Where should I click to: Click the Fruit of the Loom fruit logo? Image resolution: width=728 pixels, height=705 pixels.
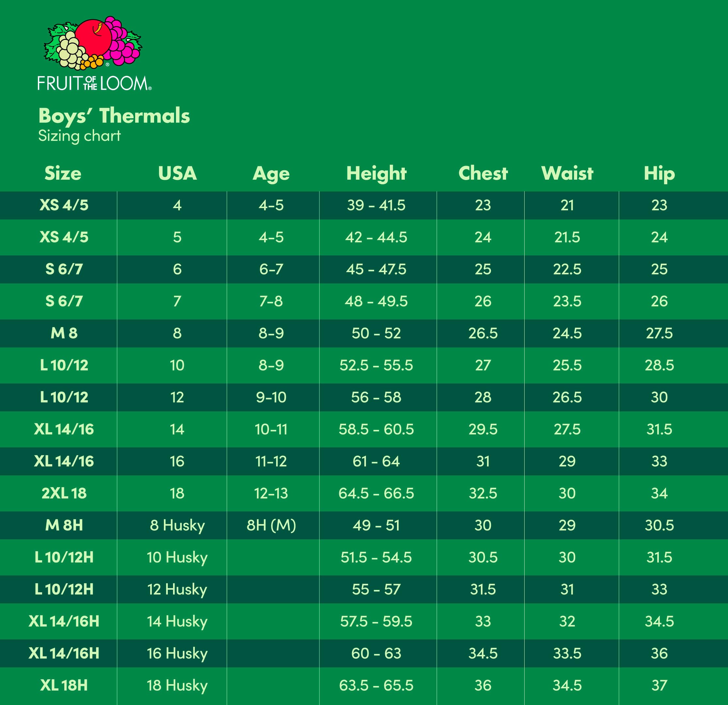pyautogui.click(x=93, y=43)
